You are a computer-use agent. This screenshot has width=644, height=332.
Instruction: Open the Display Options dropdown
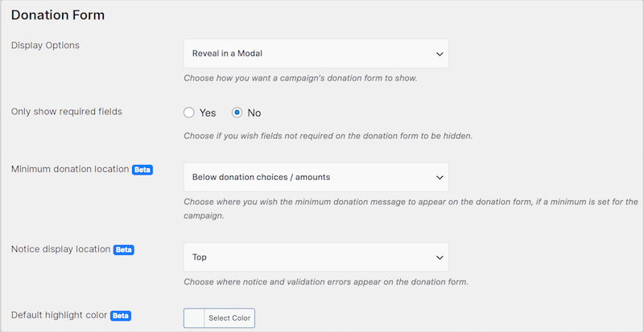[x=316, y=53]
